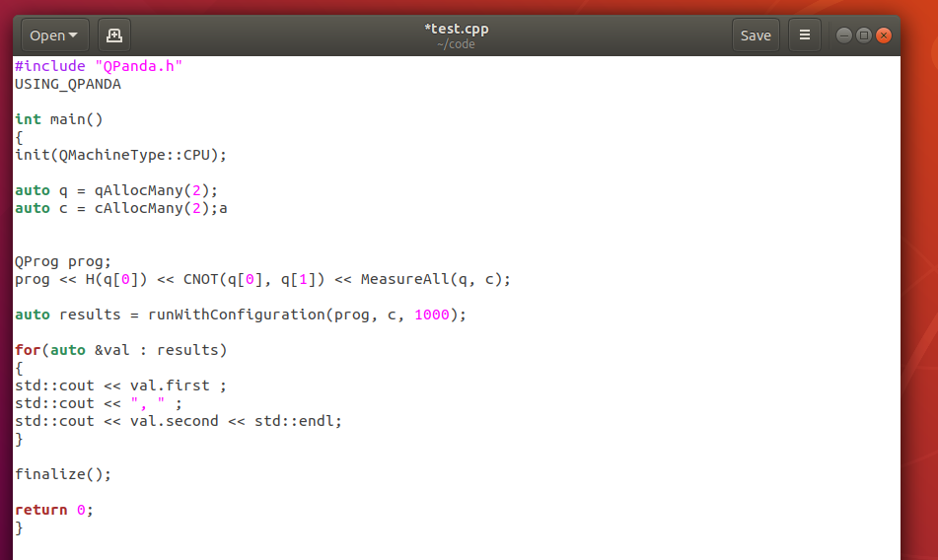
Task: Open the file chooser with Open button
Action: pyautogui.click(x=54, y=35)
